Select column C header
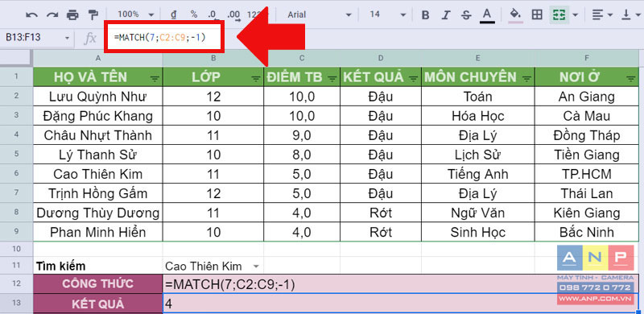 pyautogui.click(x=302, y=59)
